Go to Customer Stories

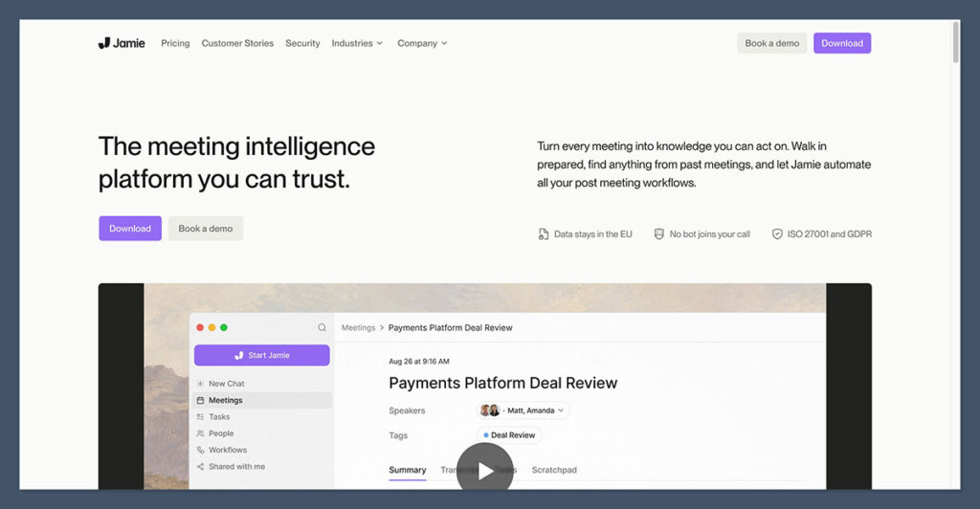tap(237, 43)
